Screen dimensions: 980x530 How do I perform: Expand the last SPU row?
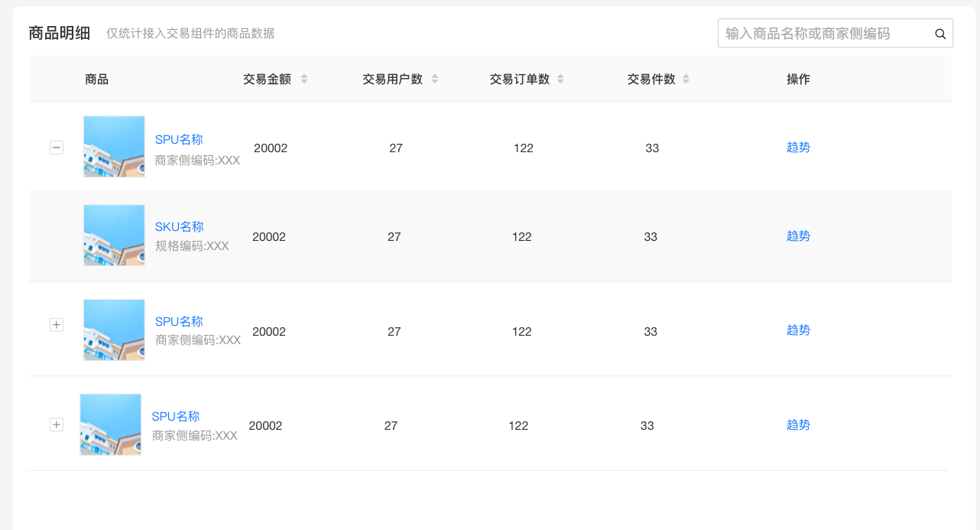pos(56,424)
